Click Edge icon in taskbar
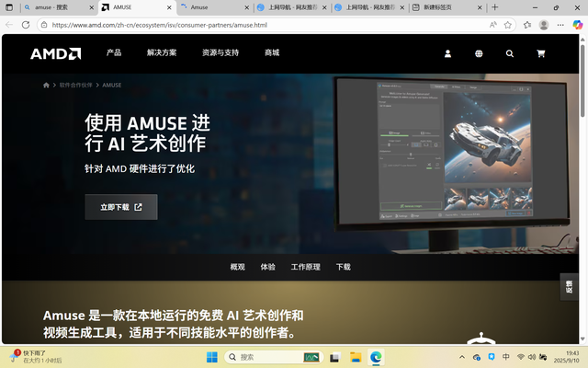 tap(376, 357)
